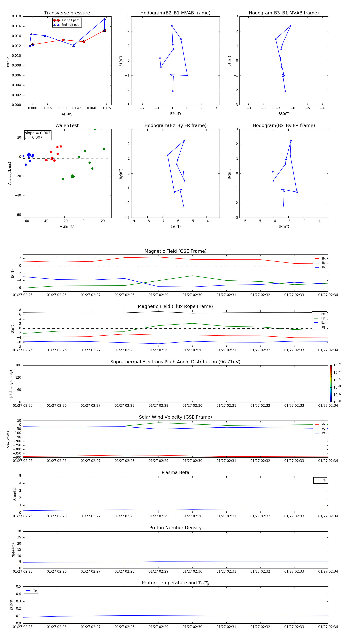The width and height of the screenshot is (351, 644).
Task: Click the "Magnetic Field (Flux Rope Frame)" title
Action: 175,307
